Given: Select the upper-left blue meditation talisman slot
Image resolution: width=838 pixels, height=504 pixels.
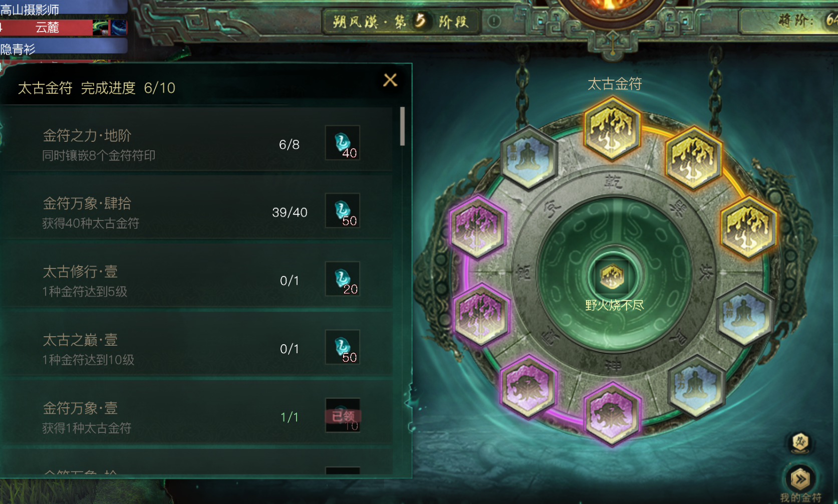Looking at the screenshot, I should coord(528,158).
